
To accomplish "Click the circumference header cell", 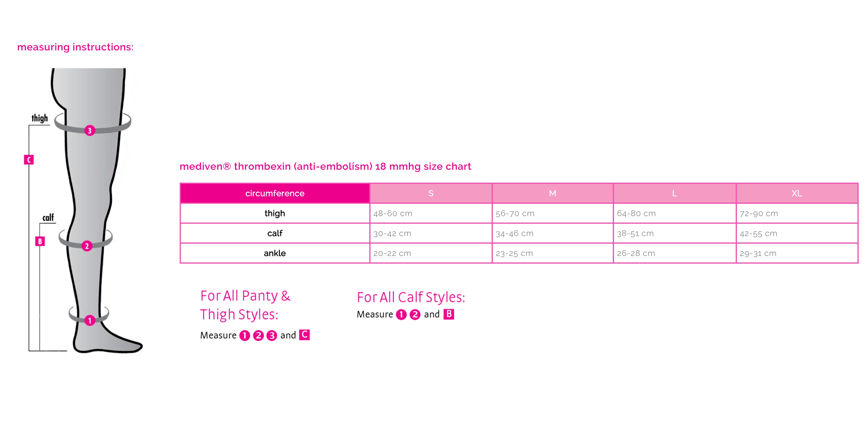I will [275, 193].
